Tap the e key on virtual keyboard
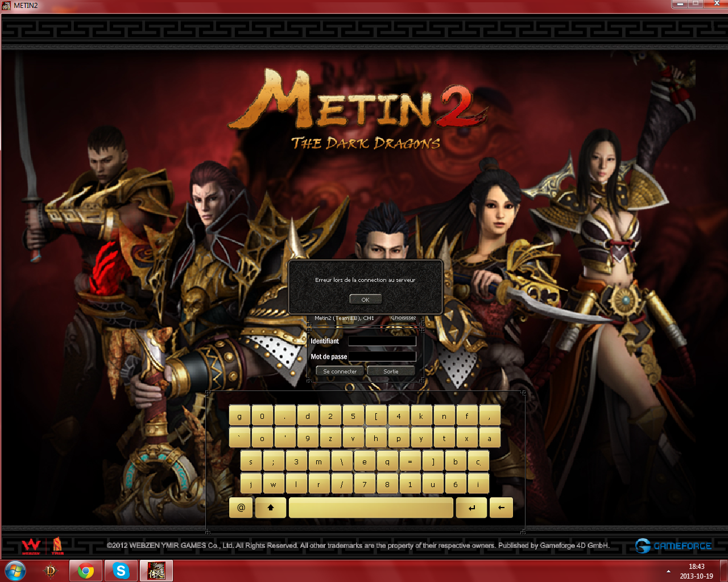 (365, 461)
